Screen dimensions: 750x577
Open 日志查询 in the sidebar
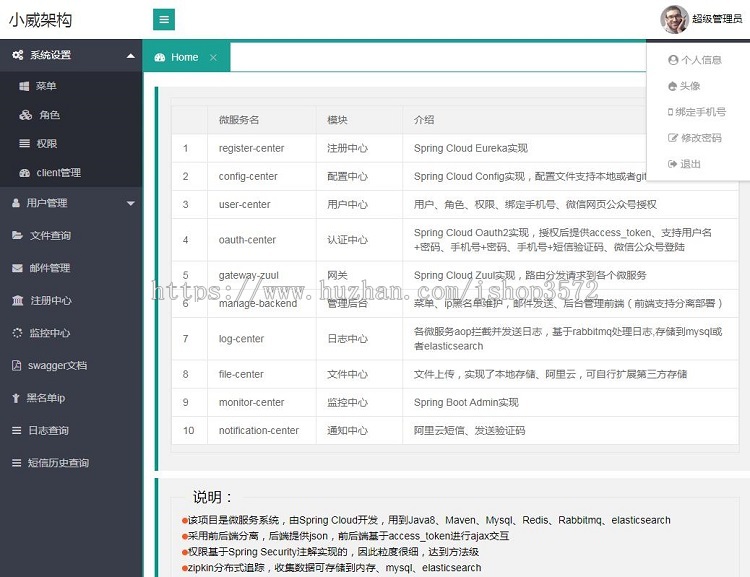(71, 431)
